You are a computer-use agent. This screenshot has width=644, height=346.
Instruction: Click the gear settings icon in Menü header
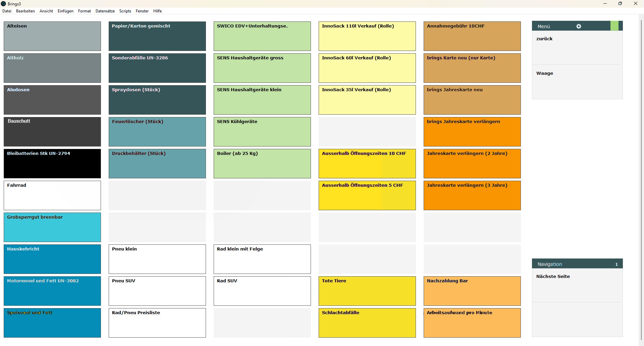[x=579, y=26]
